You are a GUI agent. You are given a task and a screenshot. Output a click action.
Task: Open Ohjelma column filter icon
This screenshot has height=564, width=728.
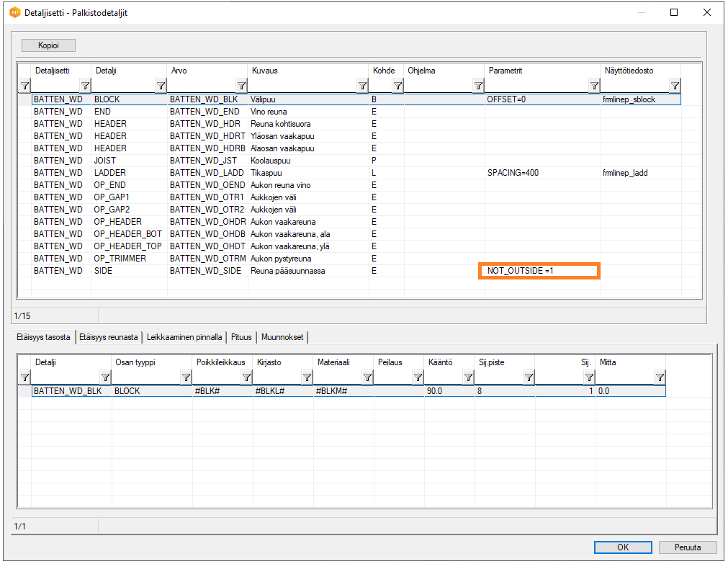478,86
